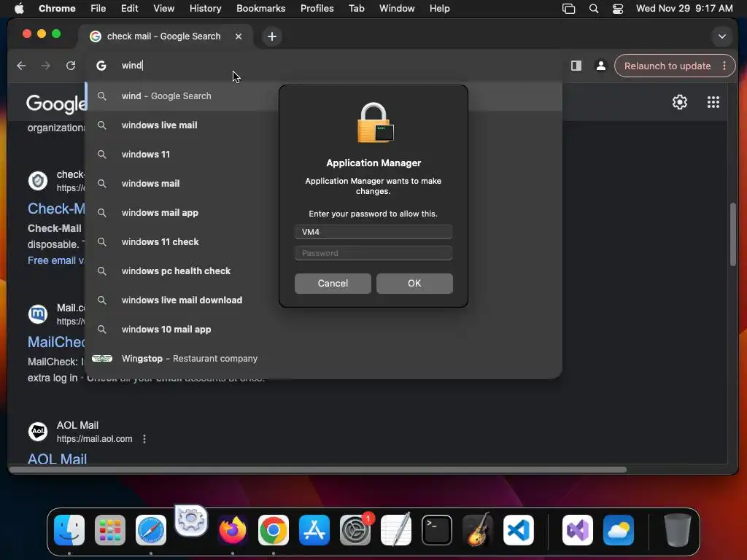
Task: Open GarageBand from the Dock
Action: [x=477, y=530]
